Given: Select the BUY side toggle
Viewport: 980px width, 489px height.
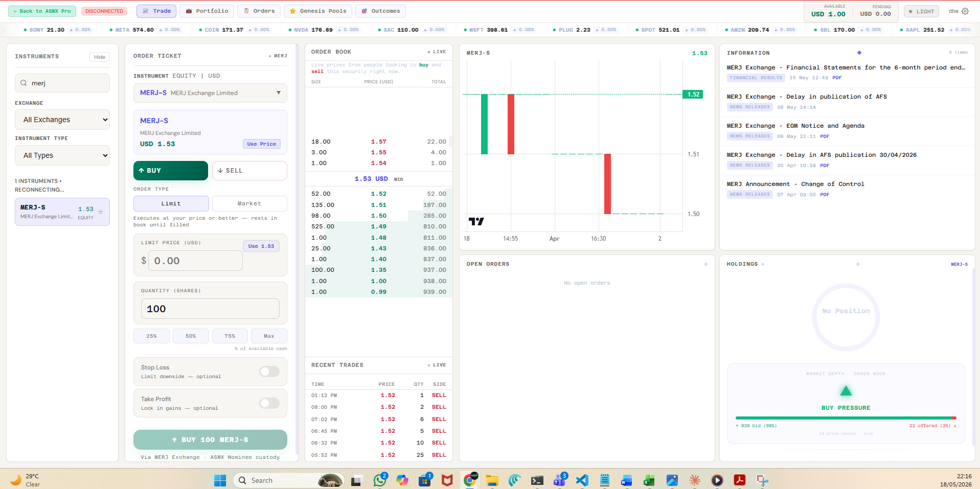Looking at the screenshot, I should [171, 171].
